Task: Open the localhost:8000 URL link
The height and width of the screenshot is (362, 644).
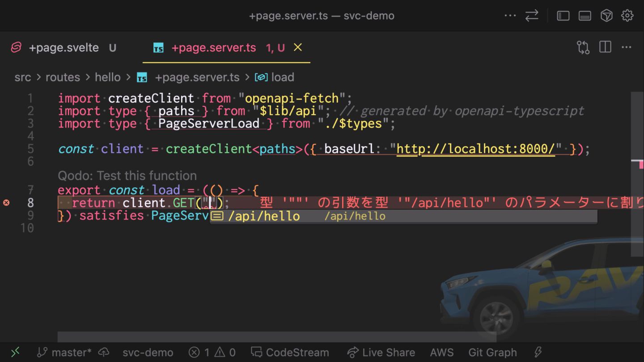Action: [x=475, y=149]
